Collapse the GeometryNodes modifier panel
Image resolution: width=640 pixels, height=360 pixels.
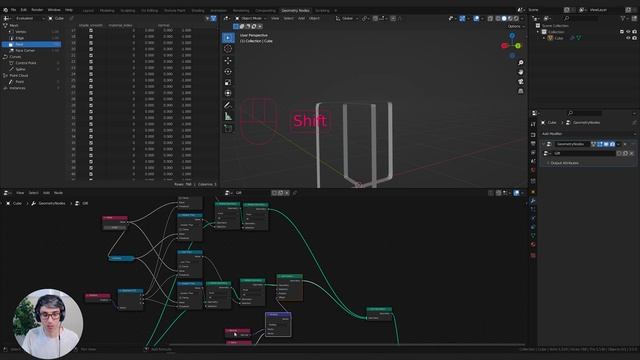pyautogui.click(x=544, y=144)
